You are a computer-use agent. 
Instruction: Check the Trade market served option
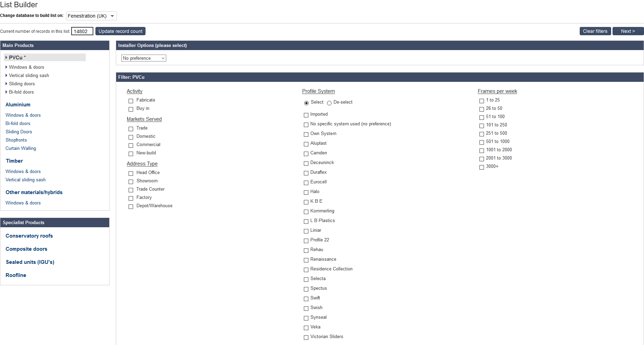(131, 128)
